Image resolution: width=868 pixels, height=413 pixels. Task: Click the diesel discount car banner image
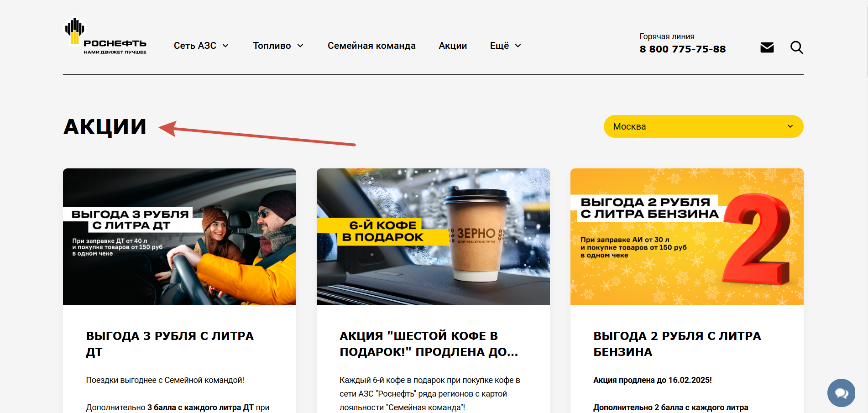point(179,236)
